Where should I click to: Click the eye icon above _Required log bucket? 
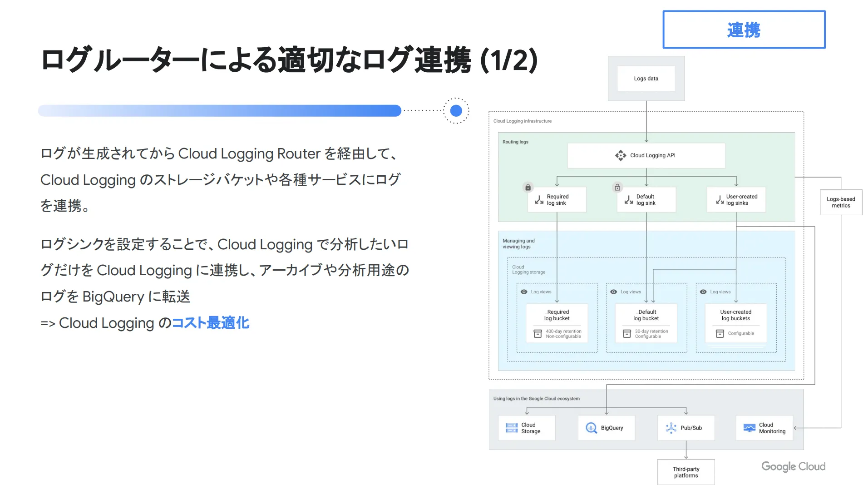point(524,292)
